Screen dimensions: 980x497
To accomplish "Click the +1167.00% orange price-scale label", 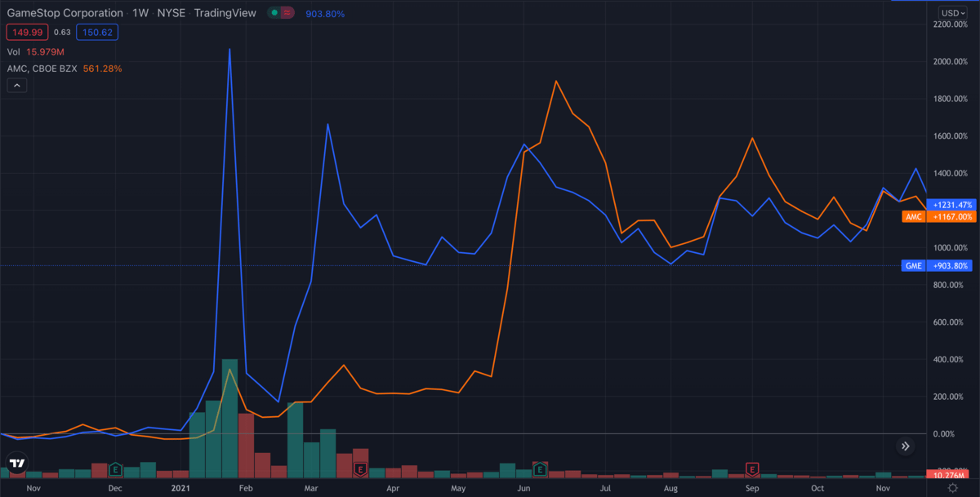I will [x=951, y=217].
